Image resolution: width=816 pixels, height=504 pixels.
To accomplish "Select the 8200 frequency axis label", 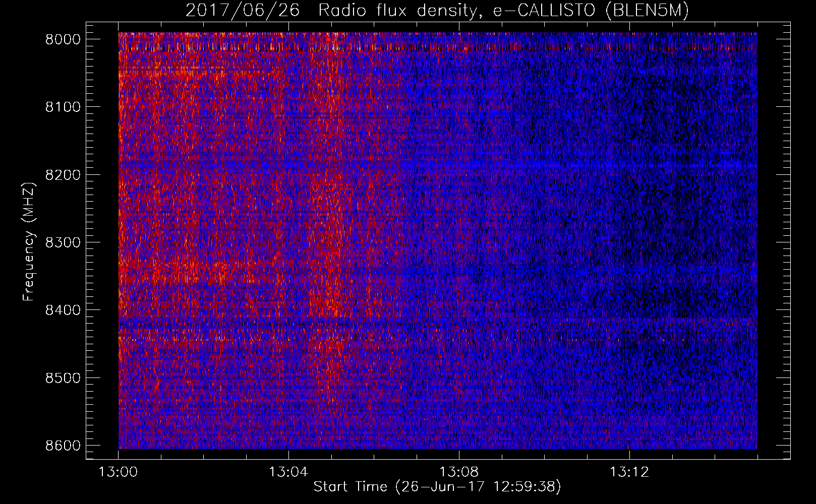I will point(63,175).
